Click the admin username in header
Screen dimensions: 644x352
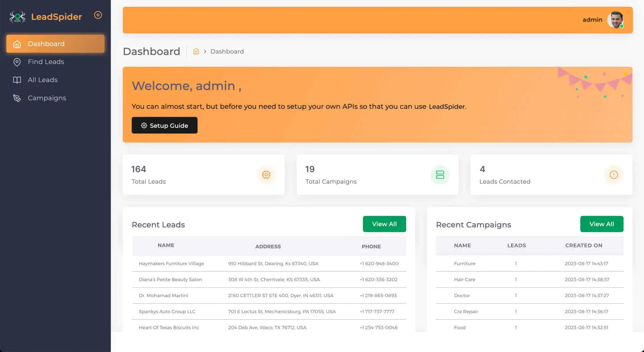pyautogui.click(x=592, y=20)
